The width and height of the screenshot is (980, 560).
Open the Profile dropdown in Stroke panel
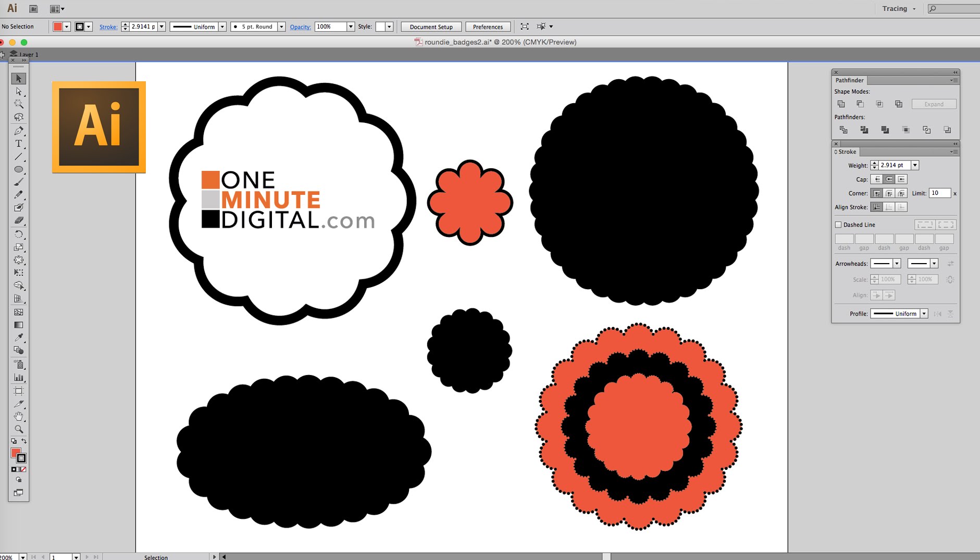point(925,314)
